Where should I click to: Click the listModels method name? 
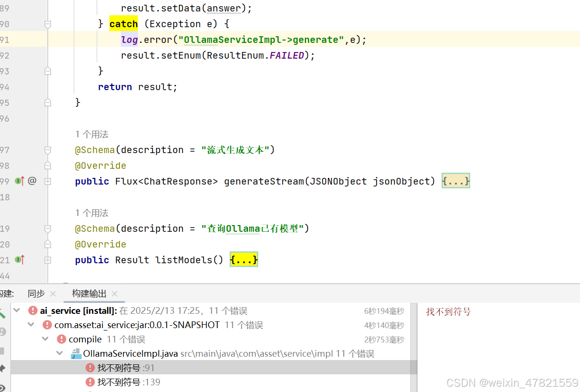pyautogui.click(x=183, y=260)
